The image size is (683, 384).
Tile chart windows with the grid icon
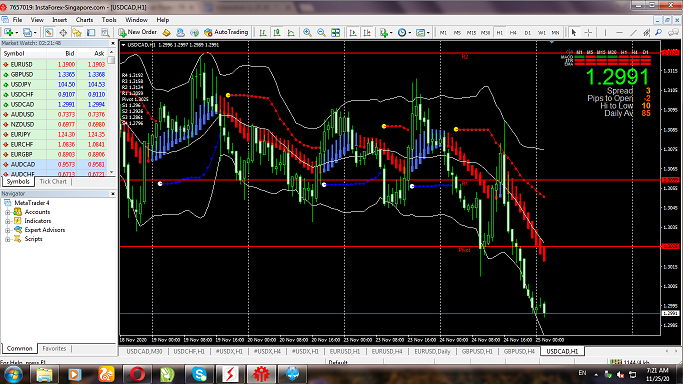pos(335,32)
